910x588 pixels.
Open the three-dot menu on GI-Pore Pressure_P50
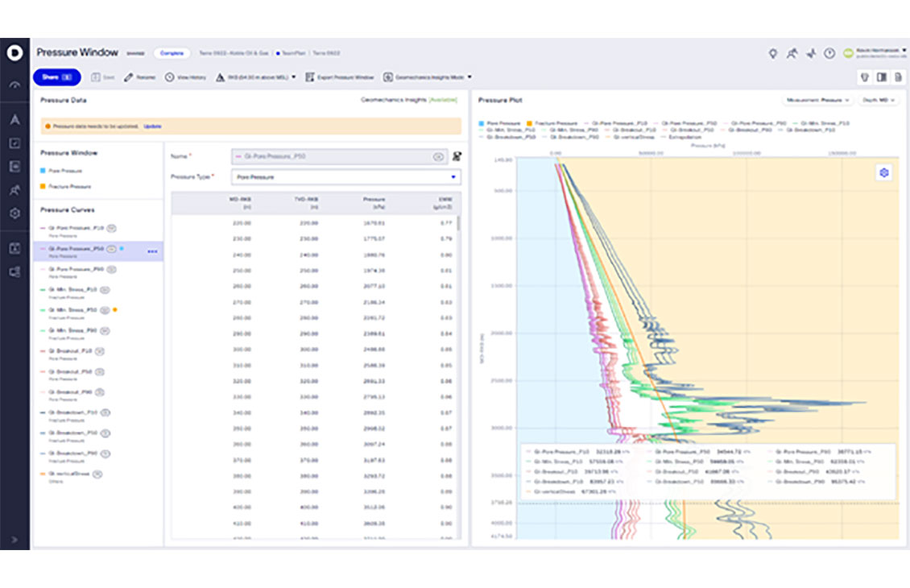click(x=152, y=251)
